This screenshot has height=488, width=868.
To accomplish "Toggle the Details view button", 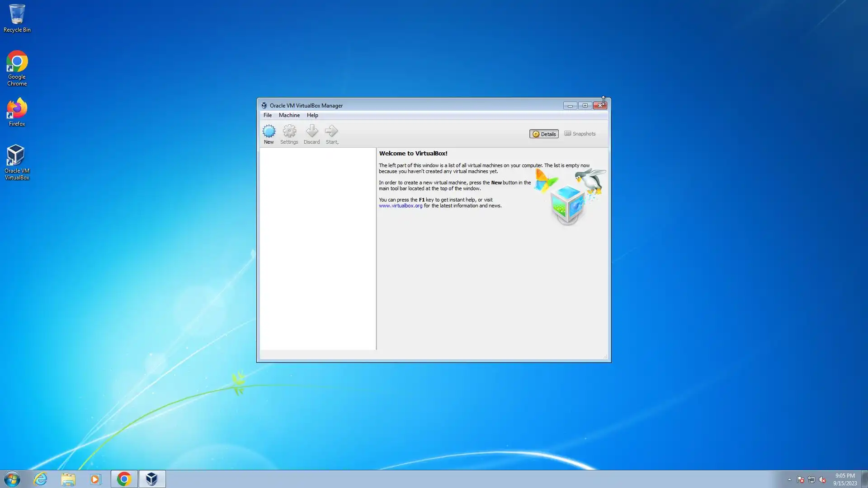I will [544, 134].
